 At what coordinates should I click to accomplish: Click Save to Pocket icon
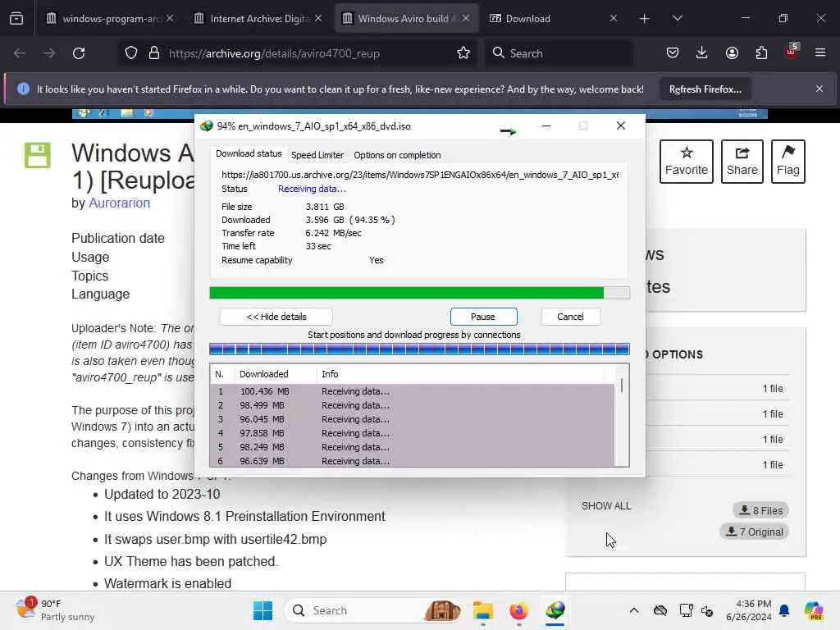point(673,52)
